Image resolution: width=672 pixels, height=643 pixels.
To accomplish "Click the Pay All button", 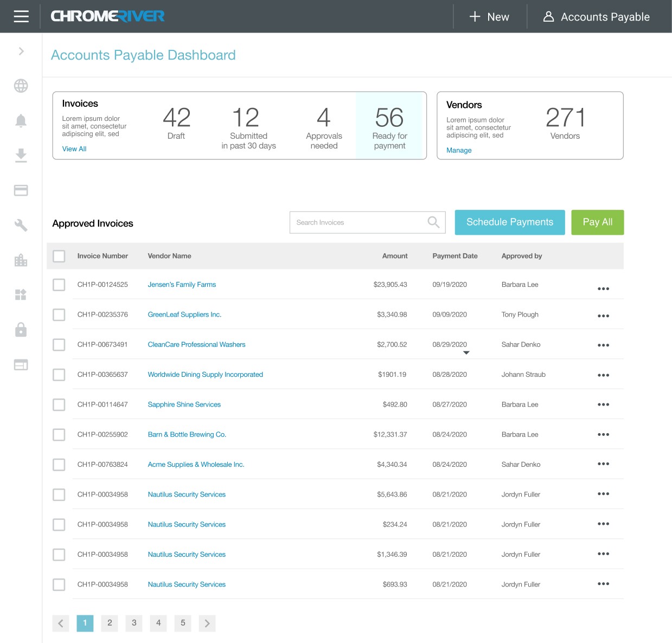I will point(598,222).
